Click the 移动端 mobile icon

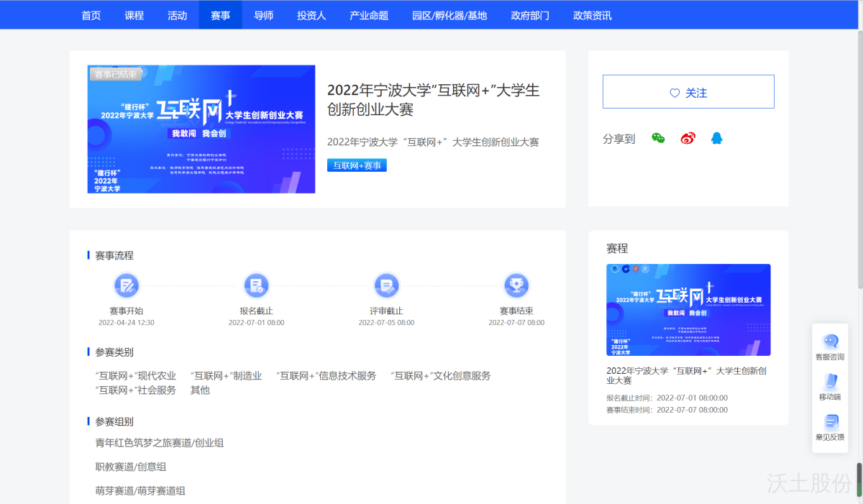coord(830,382)
